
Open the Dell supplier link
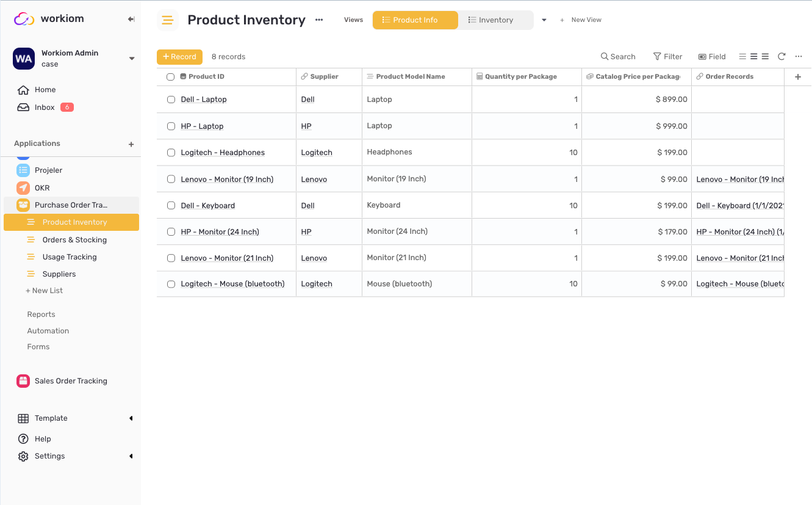coord(307,99)
